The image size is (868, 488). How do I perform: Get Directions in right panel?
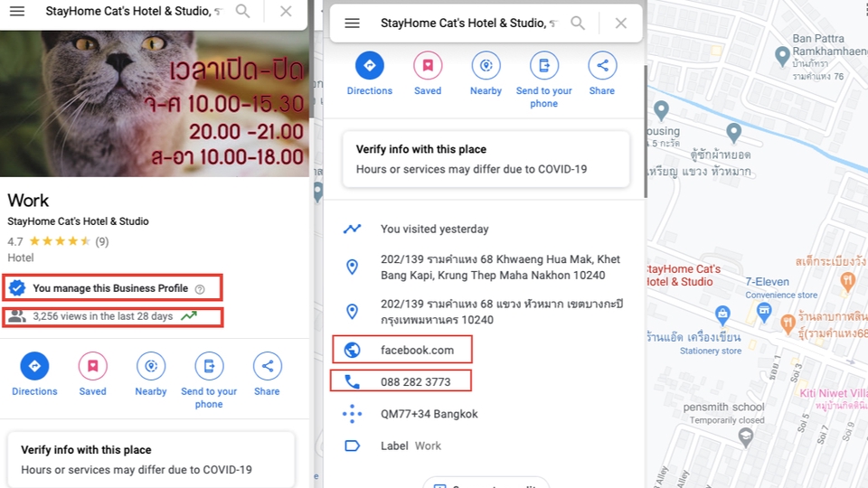(x=369, y=74)
